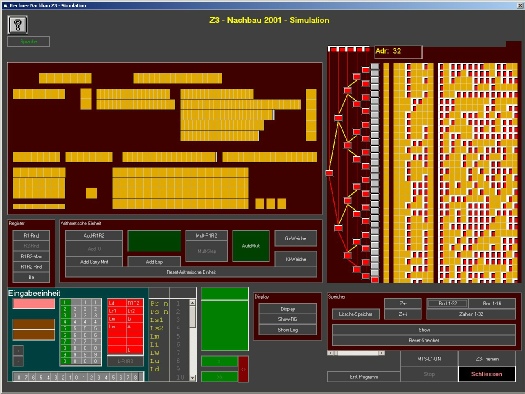Click the "Adr: 32" address field
The image size is (525, 394).
pyautogui.click(x=398, y=52)
